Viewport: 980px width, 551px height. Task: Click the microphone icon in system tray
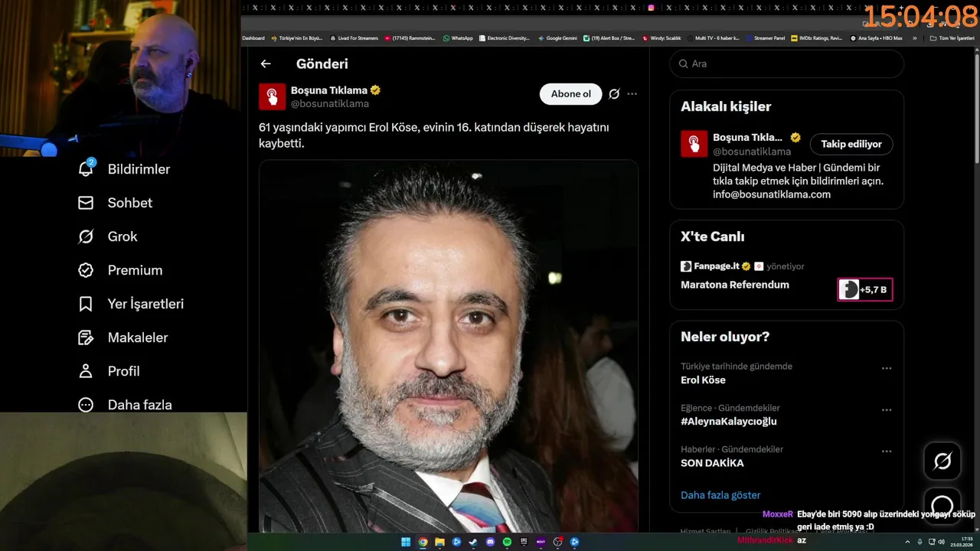tap(920, 542)
